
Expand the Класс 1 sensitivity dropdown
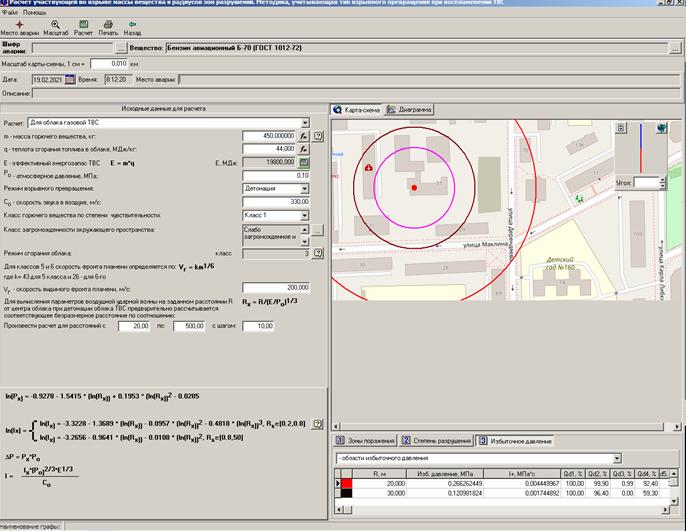(303, 214)
